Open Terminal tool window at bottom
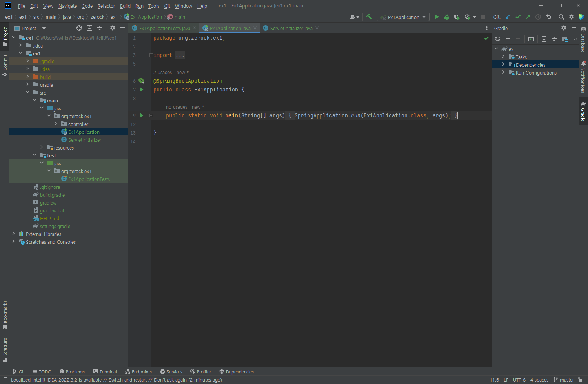588x384 pixels. coord(105,372)
